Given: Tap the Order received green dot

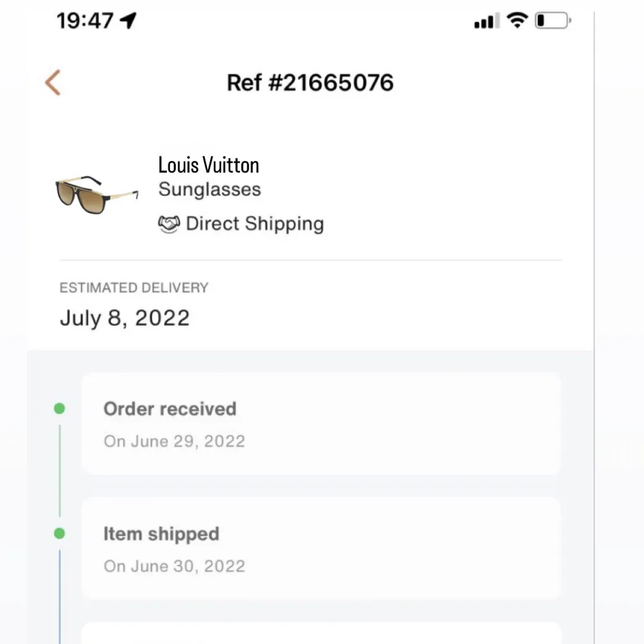Looking at the screenshot, I should (x=59, y=408).
